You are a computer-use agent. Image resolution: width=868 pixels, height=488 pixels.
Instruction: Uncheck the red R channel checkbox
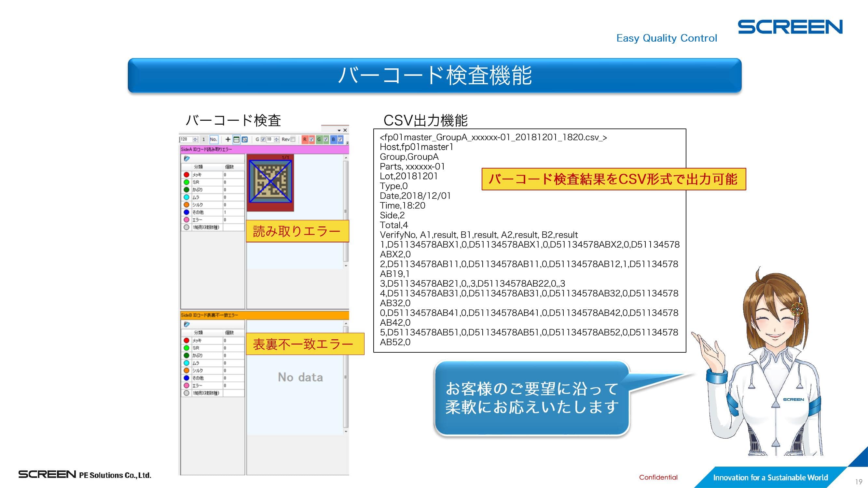click(312, 140)
